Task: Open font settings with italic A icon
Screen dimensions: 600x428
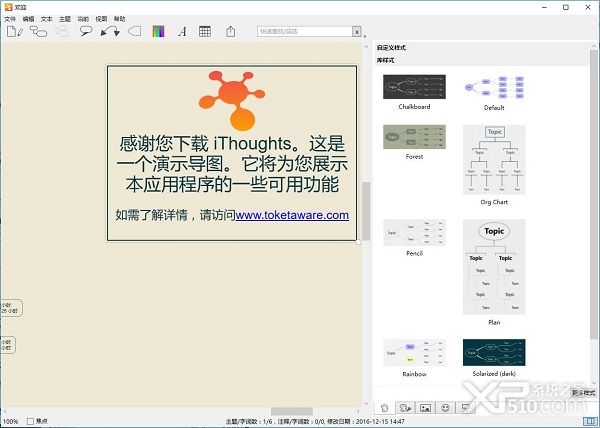Action: pyautogui.click(x=182, y=31)
